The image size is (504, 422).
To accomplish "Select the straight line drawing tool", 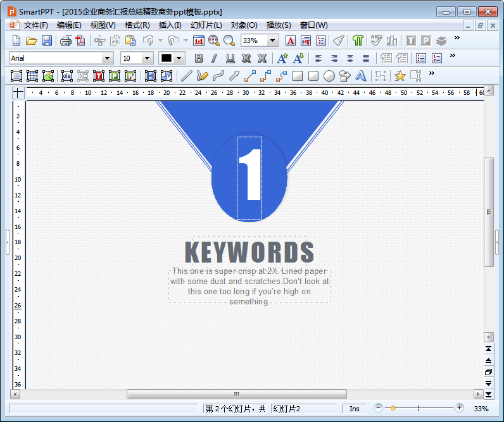I will tap(186, 76).
